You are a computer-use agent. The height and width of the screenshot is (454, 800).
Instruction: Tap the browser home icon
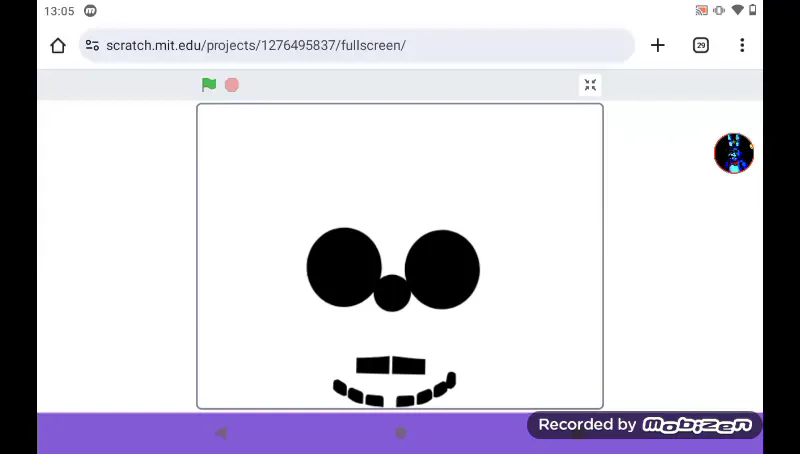coord(58,45)
